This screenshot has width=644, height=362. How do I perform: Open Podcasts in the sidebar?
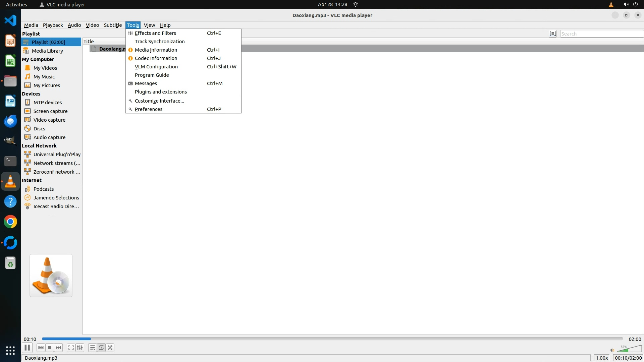tap(44, 189)
